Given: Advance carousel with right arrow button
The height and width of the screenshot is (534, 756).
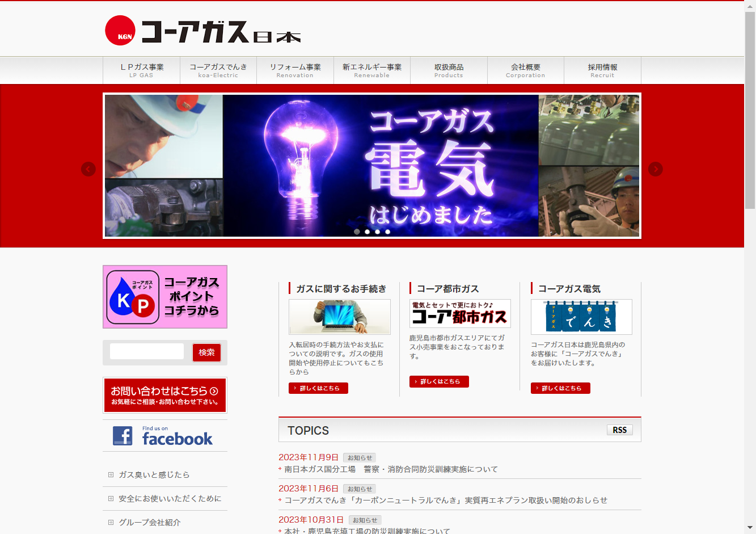Looking at the screenshot, I should (x=655, y=169).
